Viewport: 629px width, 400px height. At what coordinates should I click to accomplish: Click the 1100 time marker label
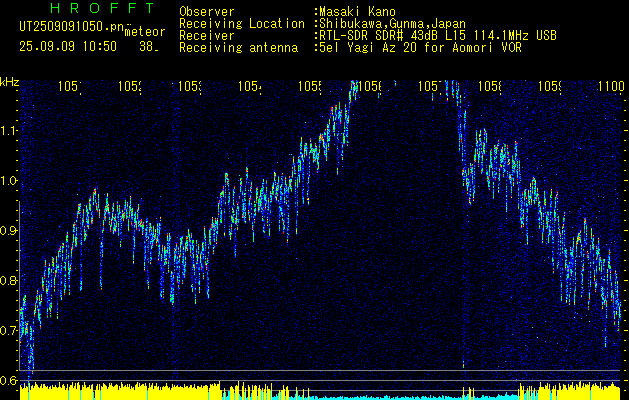(611, 86)
